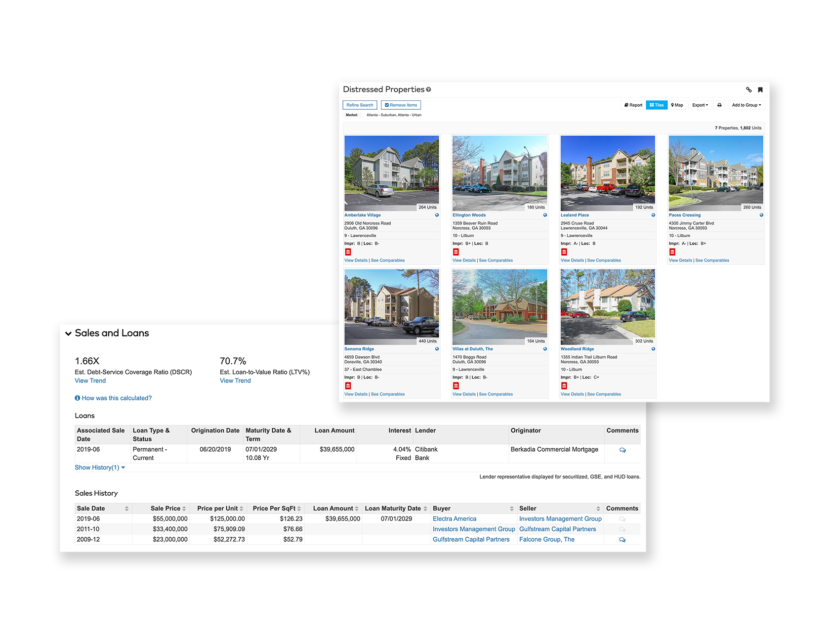Screen dimensions: 829x644
Task: Click the red distressed-loan icon for Amberlake Village
Action: click(x=348, y=252)
